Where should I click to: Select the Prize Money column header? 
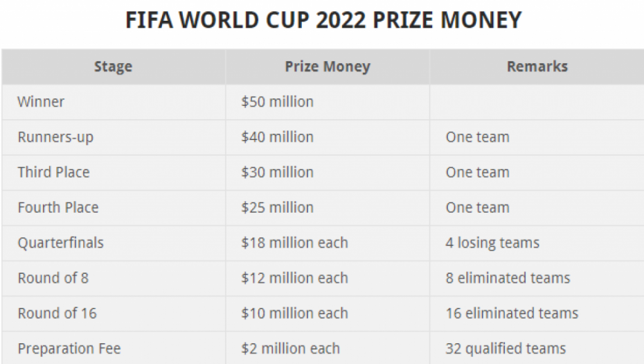328,67
